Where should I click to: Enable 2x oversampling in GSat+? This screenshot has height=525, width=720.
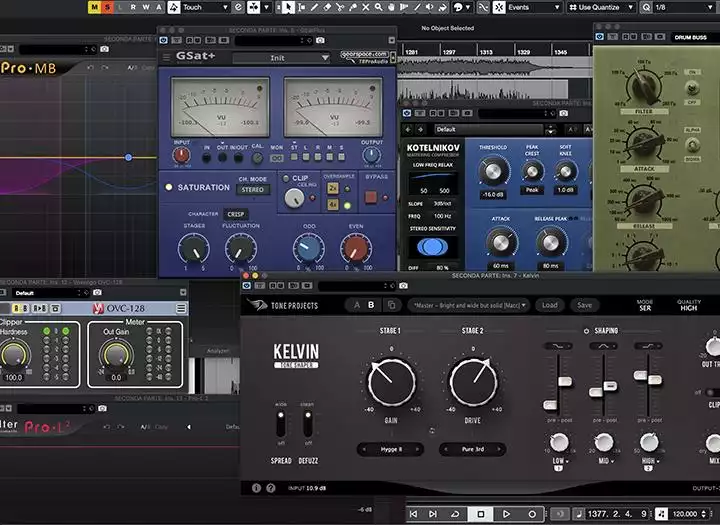(x=333, y=188)
